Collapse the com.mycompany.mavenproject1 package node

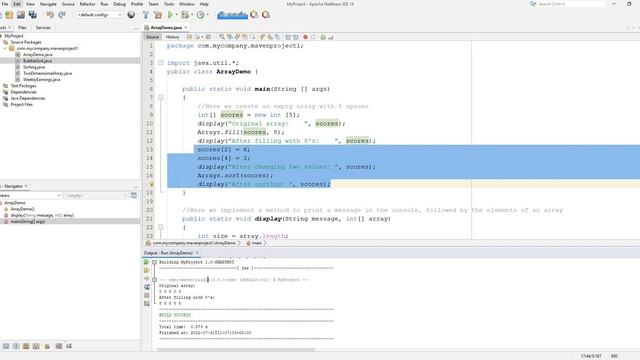pos(5,48)
